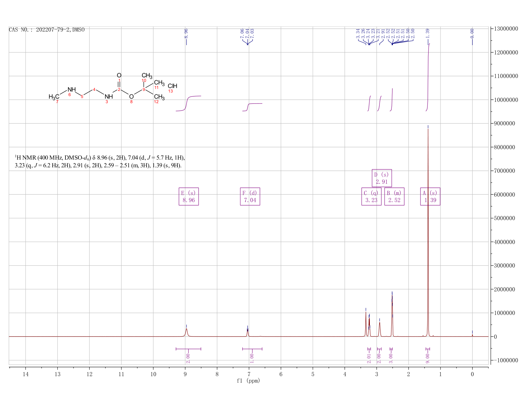Click the f1 (ppm) axis title
532x411 pixels.
coord(248,381)
